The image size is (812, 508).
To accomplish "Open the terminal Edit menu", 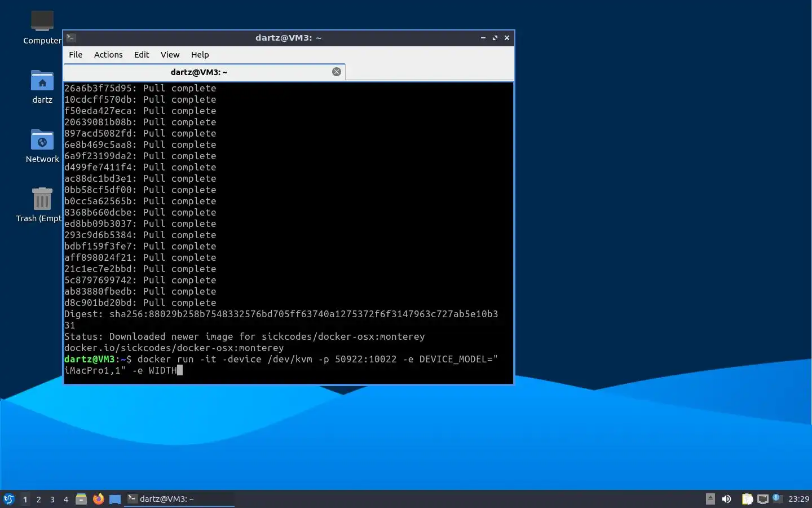I will [x=142, y=55].
